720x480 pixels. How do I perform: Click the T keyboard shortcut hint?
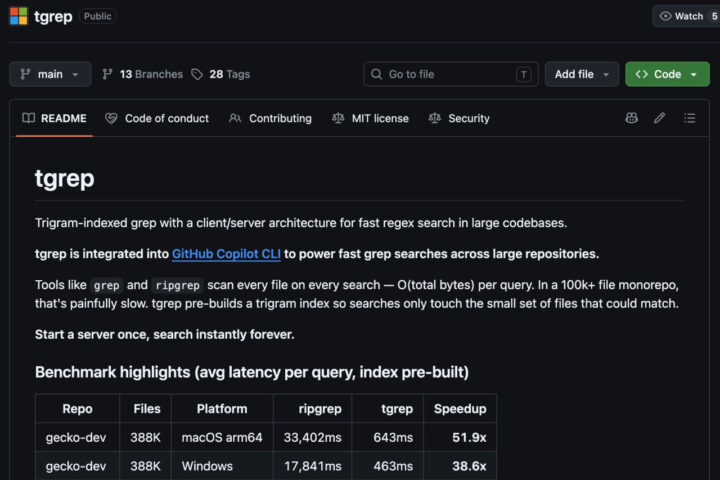click(x=523, y=74)
